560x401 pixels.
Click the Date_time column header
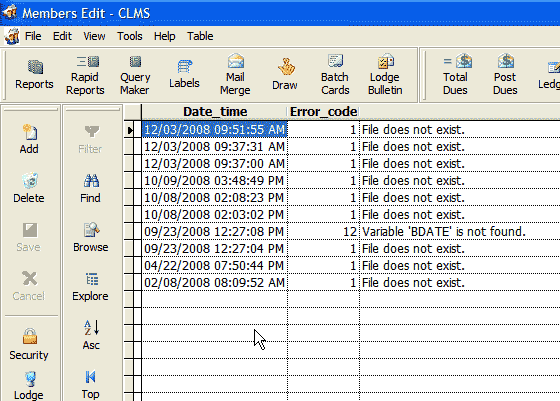(x=215, y=112)
